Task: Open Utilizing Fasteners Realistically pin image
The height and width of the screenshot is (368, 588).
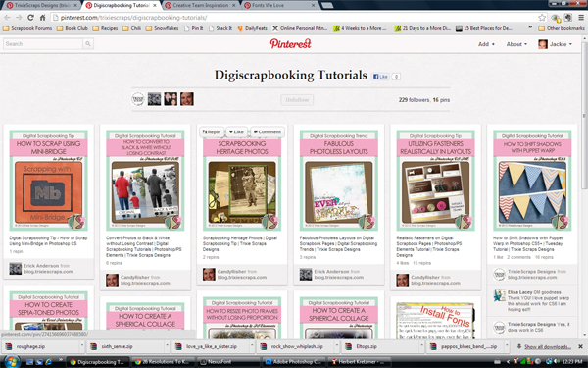Action: (x=435, y=181)
